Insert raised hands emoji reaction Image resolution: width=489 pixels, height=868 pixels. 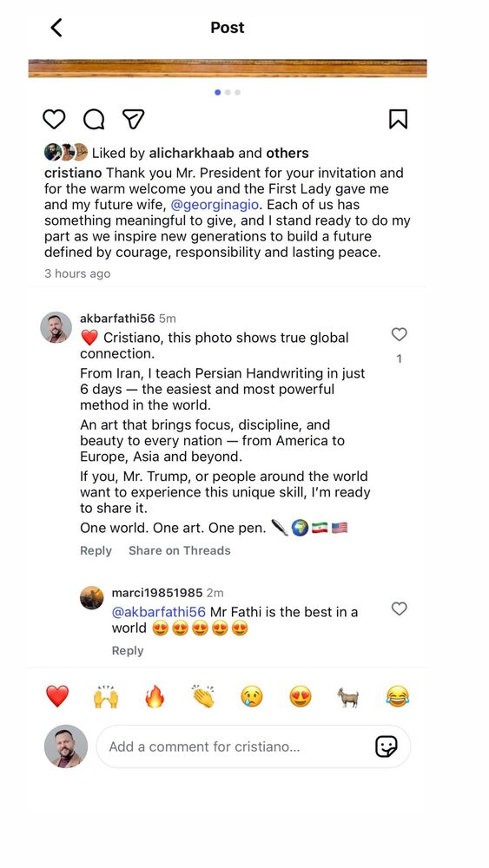[106, 696]
